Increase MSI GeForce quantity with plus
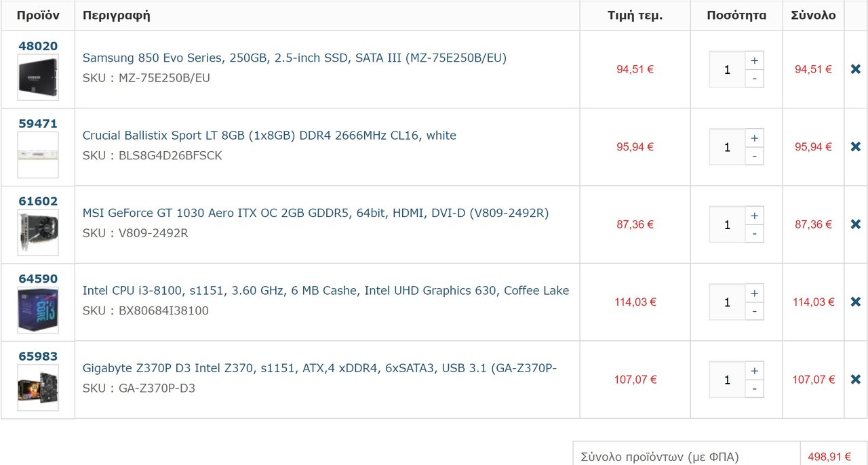The height and width of the screenshot is (465, 868). coord(754,216)
